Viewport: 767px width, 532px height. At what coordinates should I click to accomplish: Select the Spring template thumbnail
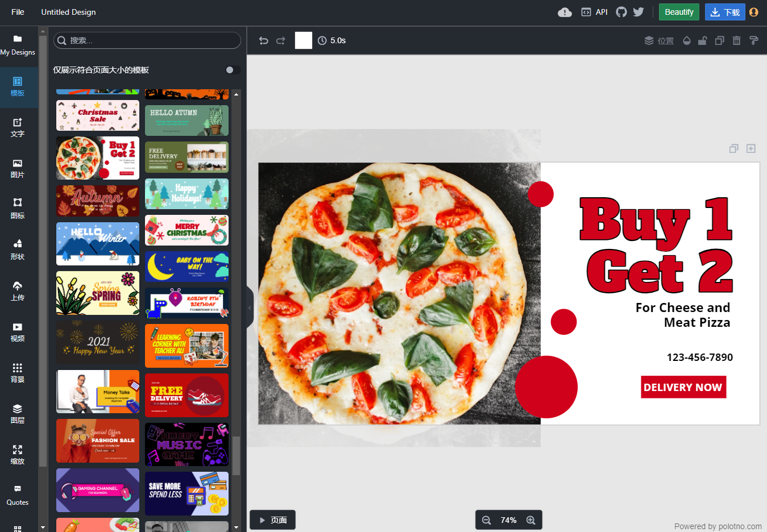[98, 293]
